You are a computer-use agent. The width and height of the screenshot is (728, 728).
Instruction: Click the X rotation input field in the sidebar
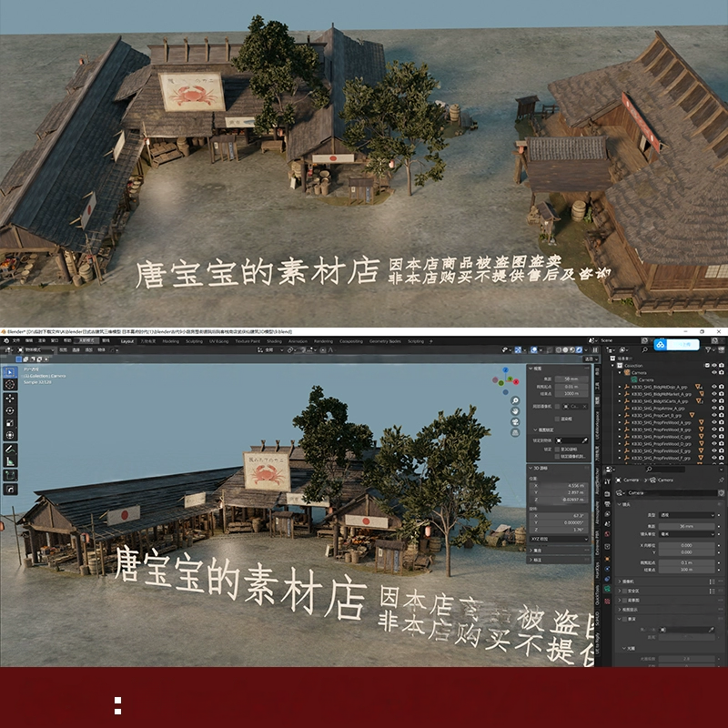[x=559, y=517]
